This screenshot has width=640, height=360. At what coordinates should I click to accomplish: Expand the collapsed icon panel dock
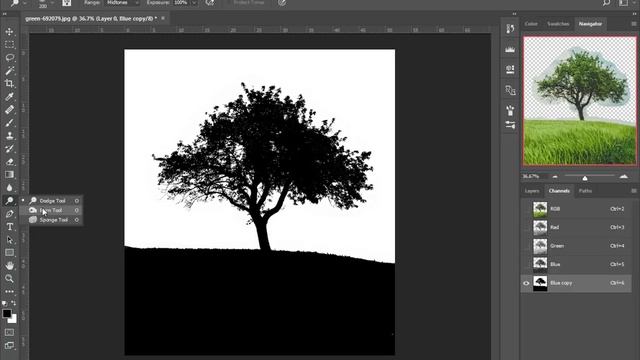(x=514, y=14)
